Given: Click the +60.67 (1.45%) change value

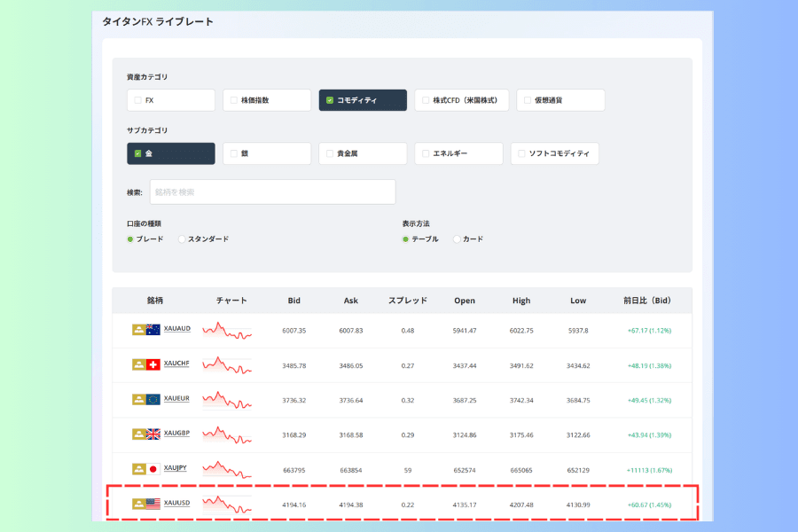Looking at the screenshot, I should pyautogui.click(x=649, y=505).
